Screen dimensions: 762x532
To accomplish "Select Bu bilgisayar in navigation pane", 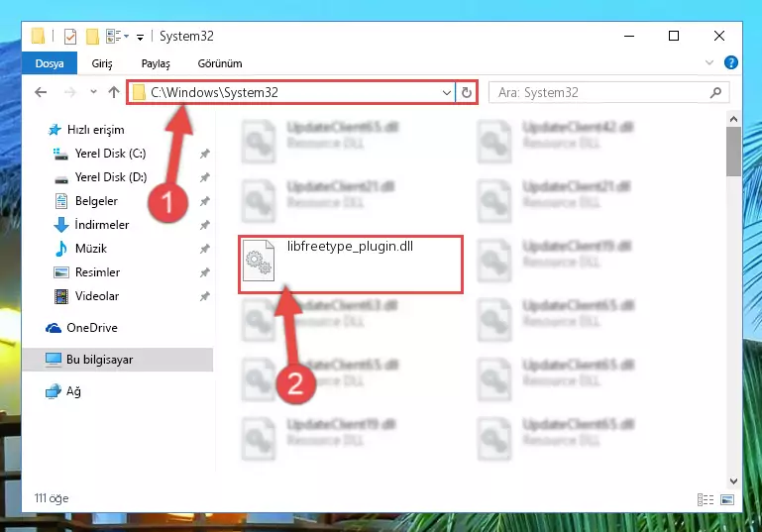I will point(117,360).
